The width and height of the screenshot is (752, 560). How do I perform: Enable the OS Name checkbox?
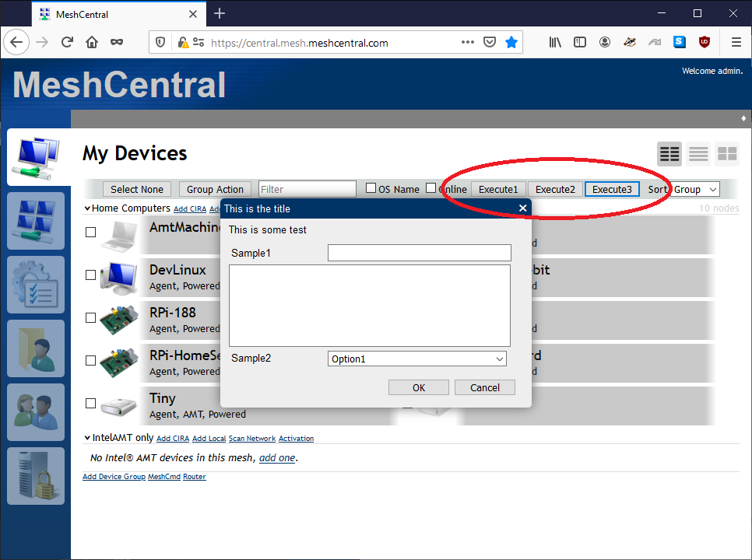pyautogui.click(x=371, y=187)
